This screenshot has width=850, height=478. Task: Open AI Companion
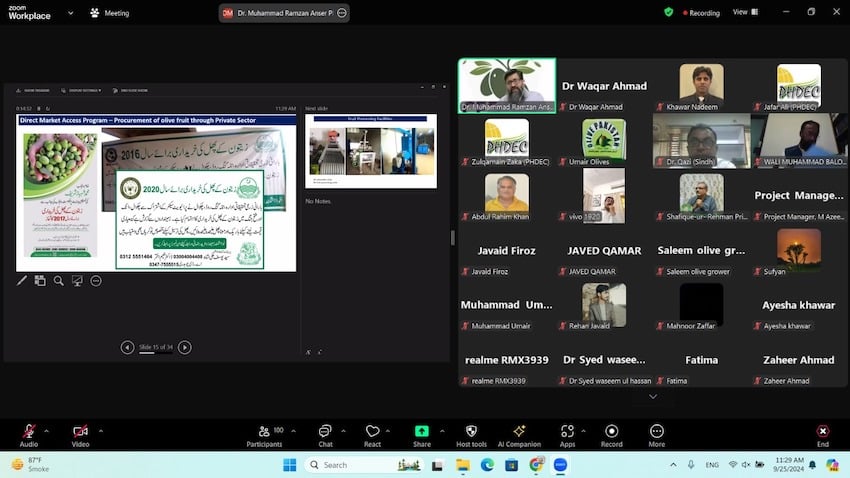519,431
